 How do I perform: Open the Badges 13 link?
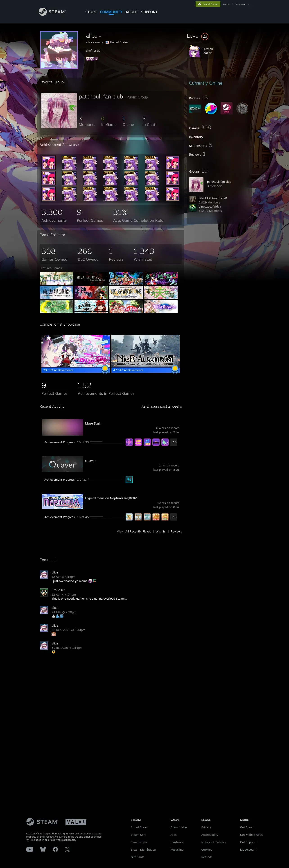pyautogui.click(x=198, y=98)
